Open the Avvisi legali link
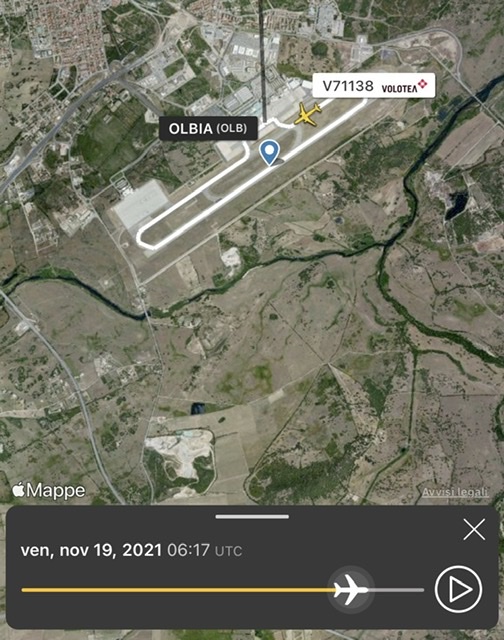The height and width of the screenshot is (640, 504). [x=455, y=492]
